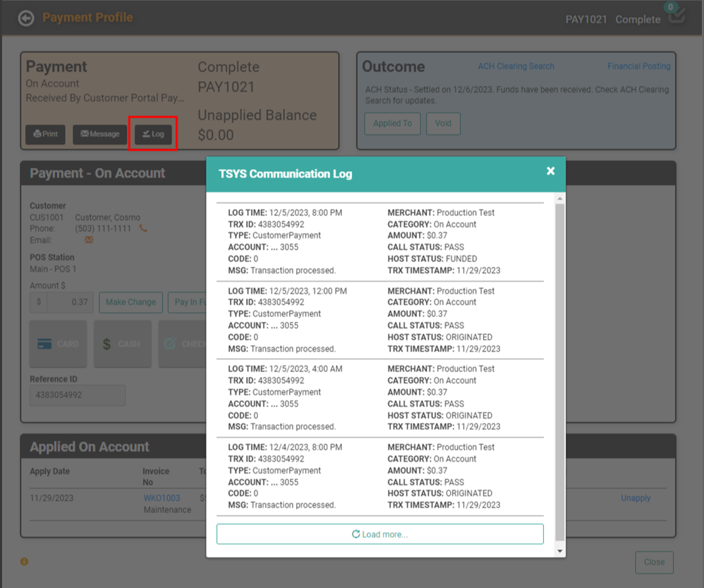The image size is (704, 588).
Task: Click the log dialog scrollbar thumb
Action: click(560, 372)
